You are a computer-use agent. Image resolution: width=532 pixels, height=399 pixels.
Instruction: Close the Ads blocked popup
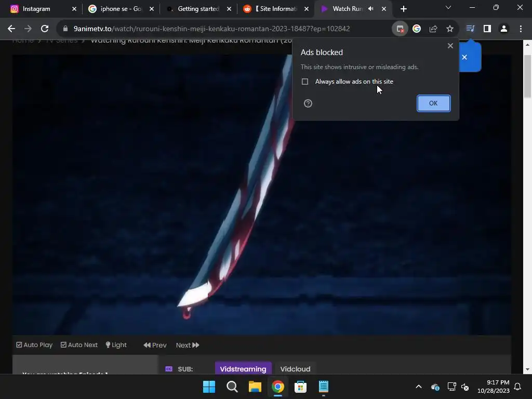point(450,46)
